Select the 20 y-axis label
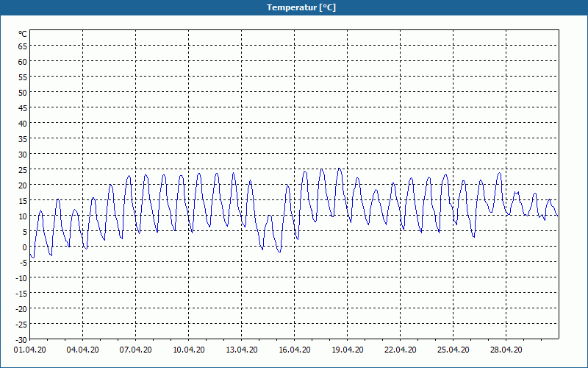The height and width of the screenshot is (368, 588). (23, 185)
